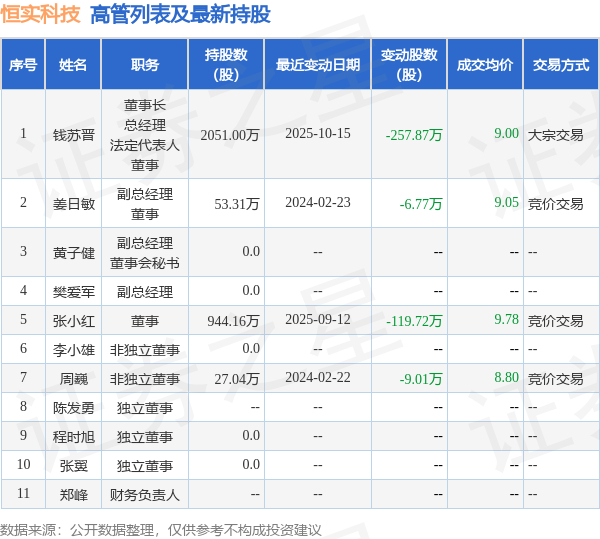Click row number 11
The width and height of the screenshot is (600, 539).
click(23, 493)
